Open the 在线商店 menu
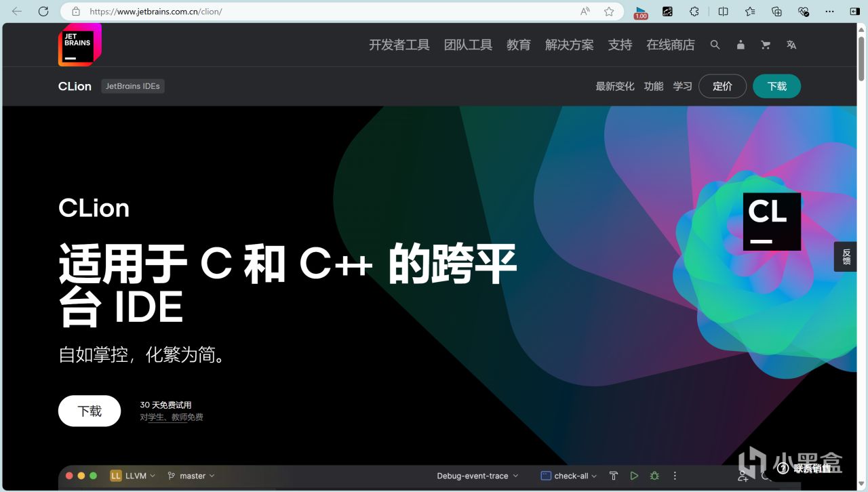 point(671,45)
